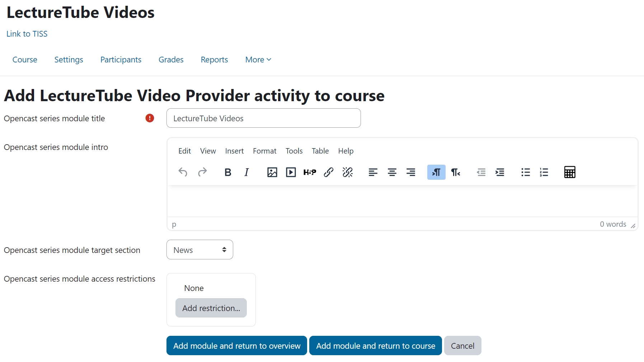This screenshot has width=644, height=362.
Task: Increase indent with the indent icon
Action: [500, 172]
